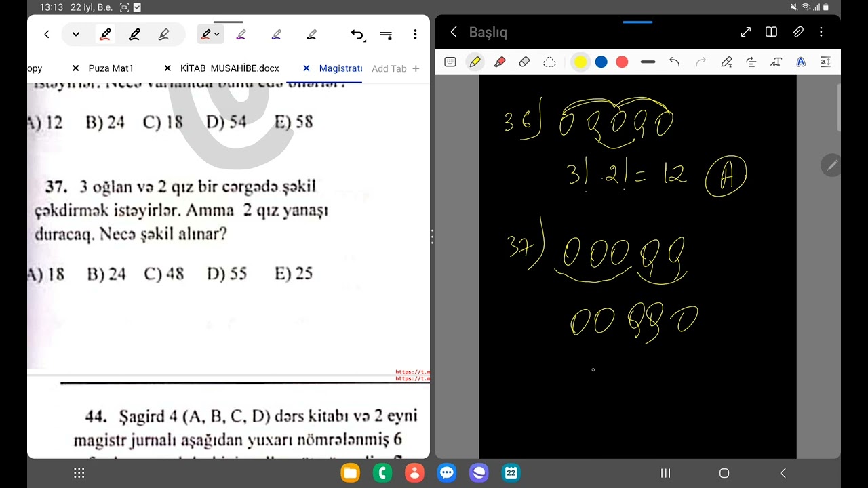Tap the home navigation button
Viewport: 868px width, 488px height.
[x=724, y=473]
